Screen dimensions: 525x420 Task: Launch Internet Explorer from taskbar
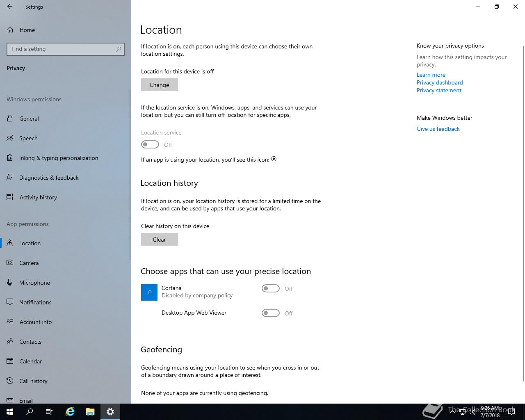point(70,412)
